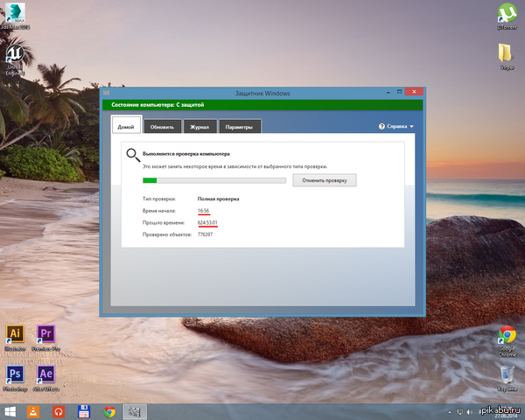Screen dimensions: 525x420
Task: Click the scan progress bar
Action: [213, 180]
